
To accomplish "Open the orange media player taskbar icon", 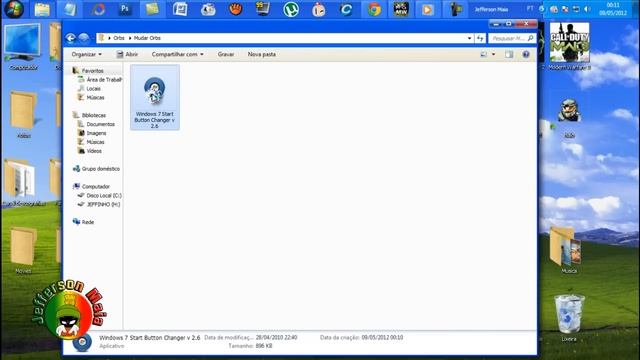I will tap(427, 9).
